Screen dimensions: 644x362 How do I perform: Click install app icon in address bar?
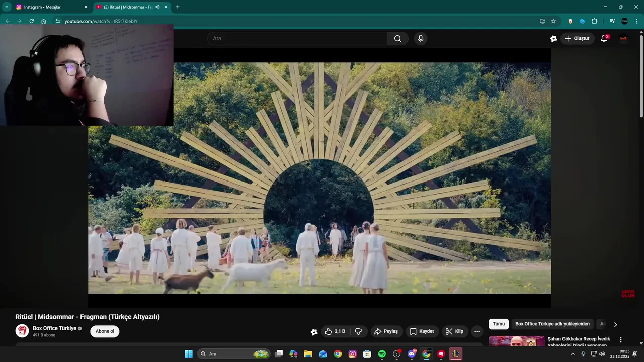pyautogui.click(x=542, y=21)
